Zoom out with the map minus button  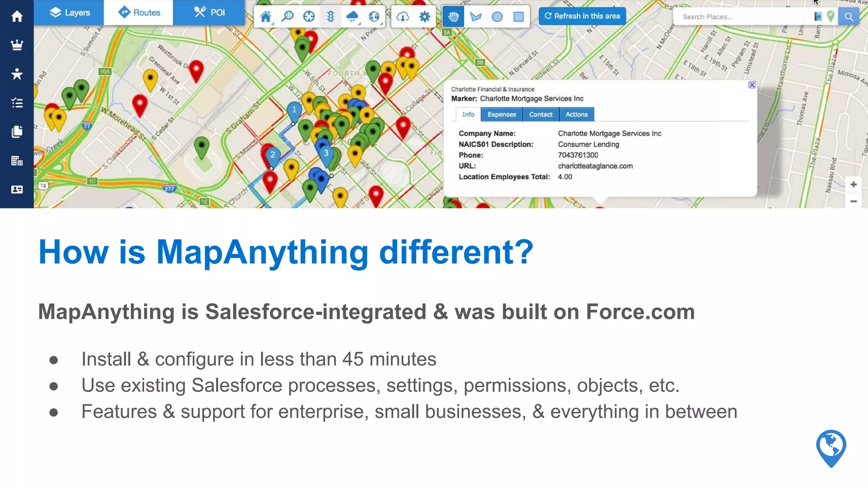point(854,201)
